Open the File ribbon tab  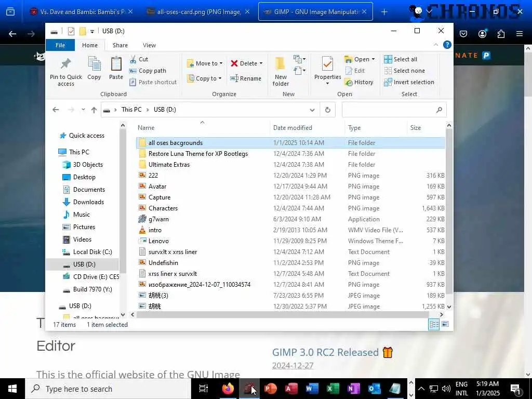coord(60,45)
